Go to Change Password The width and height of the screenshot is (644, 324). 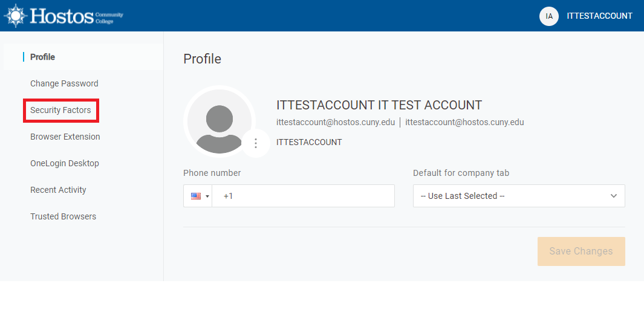pyautogui.click(x=64, y=83)
